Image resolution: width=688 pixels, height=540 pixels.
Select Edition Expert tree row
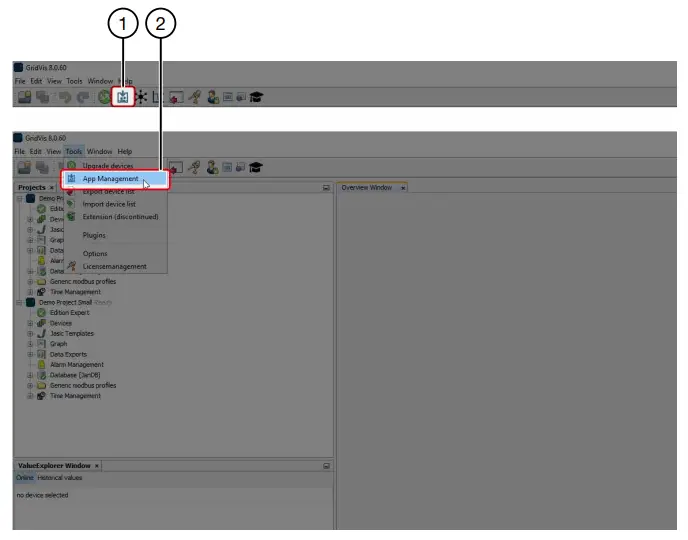(x=69, y=312)
